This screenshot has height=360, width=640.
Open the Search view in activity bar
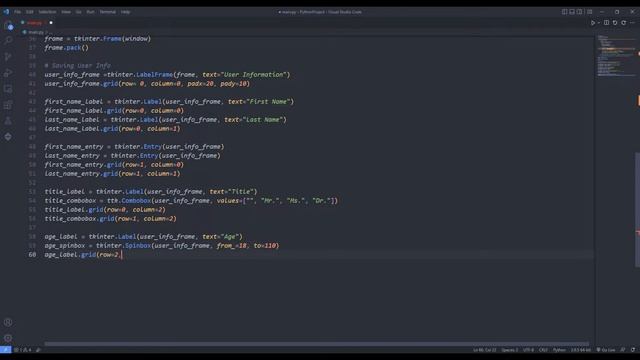click(x=8, y=40)
